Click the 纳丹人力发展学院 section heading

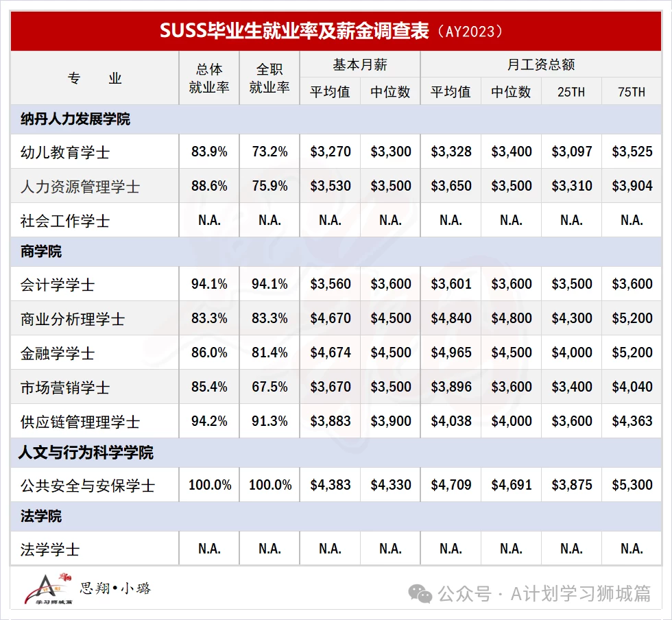pos(75,119)
